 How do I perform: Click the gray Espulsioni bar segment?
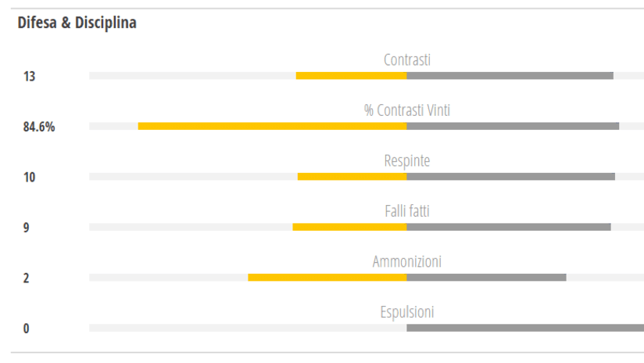coord(525,328)
